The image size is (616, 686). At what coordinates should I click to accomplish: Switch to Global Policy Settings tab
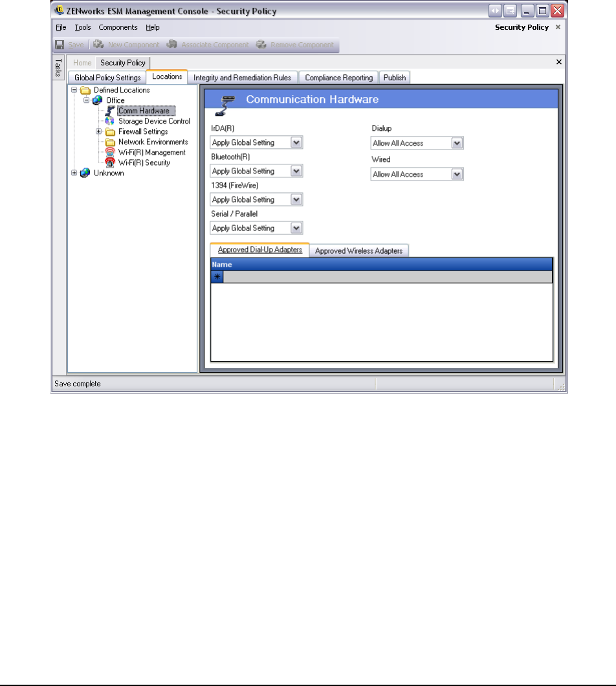click(x=107, y=78)
